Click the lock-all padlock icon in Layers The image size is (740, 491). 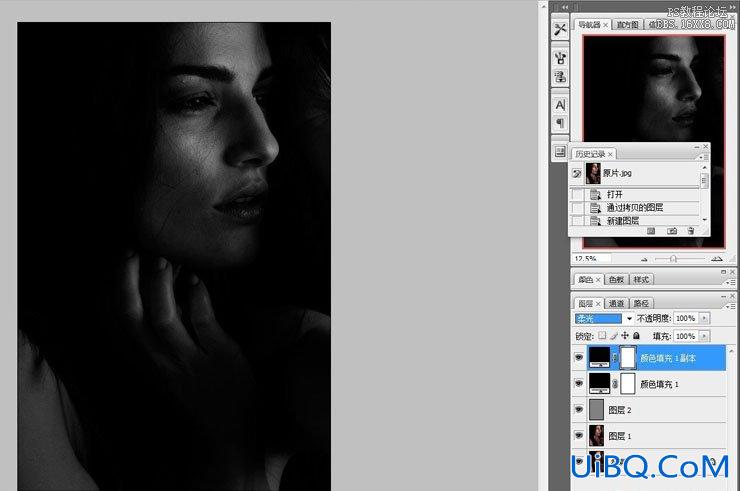tap(636, 336)
